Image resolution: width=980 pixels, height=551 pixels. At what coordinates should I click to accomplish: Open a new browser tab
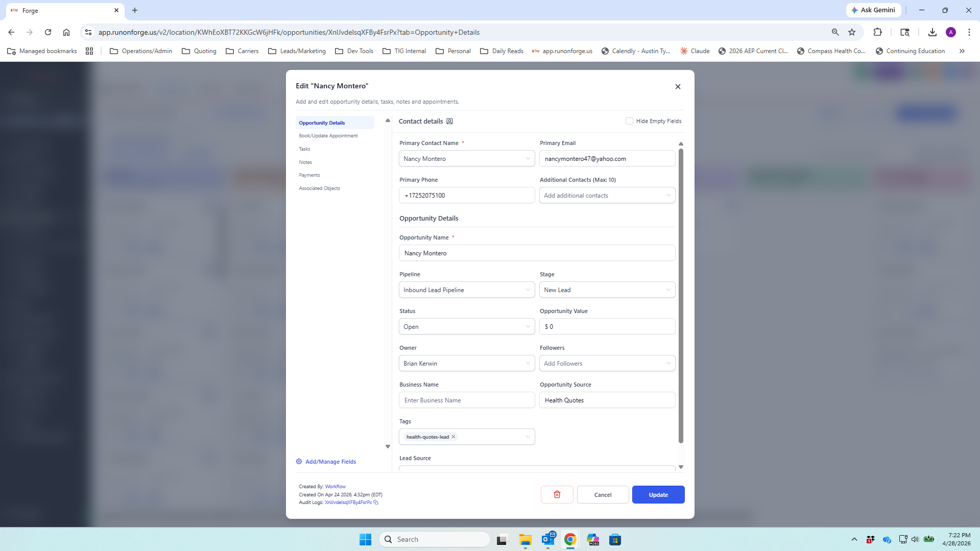tap(135, 10)
